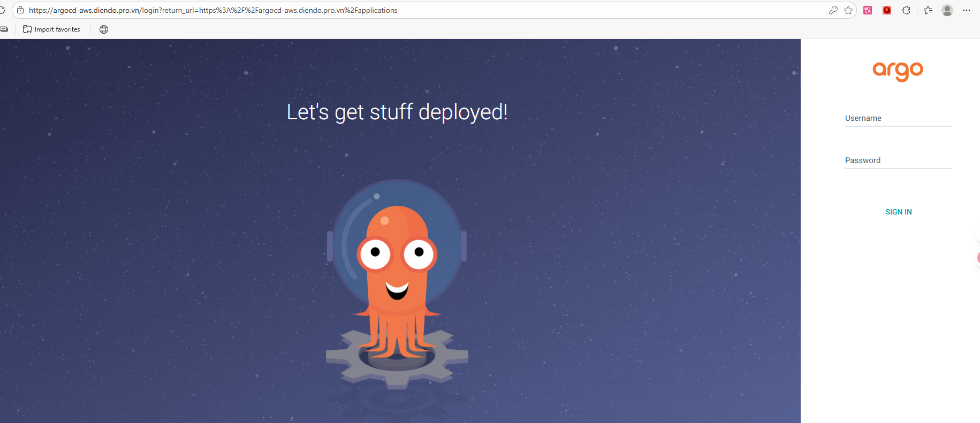Click the globe icon in favorites bar
The height and width of the screenshot is (423, 980).
pos(104,29)
